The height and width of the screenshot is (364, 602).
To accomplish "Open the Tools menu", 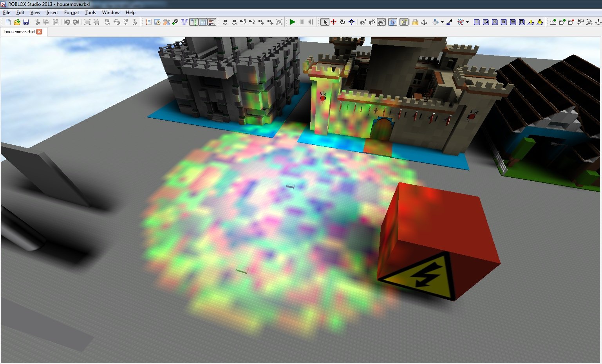I will (x=90, y=13).
